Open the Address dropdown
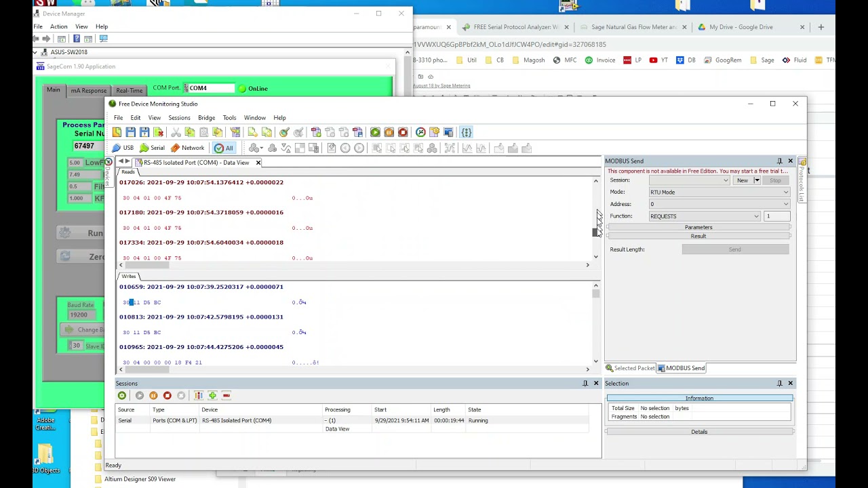The image size is (868, 488). [x=719, y=204]
